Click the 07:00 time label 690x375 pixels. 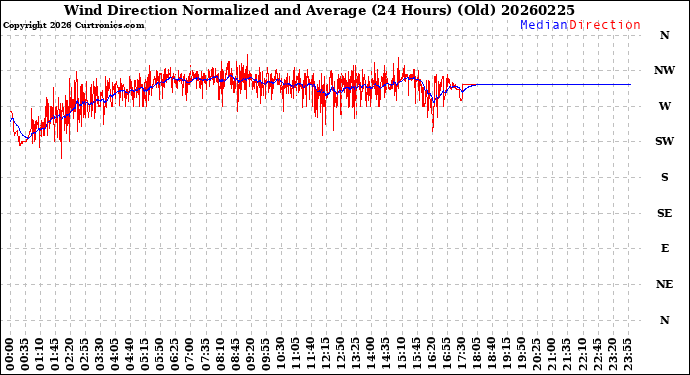tap(190, 354)
